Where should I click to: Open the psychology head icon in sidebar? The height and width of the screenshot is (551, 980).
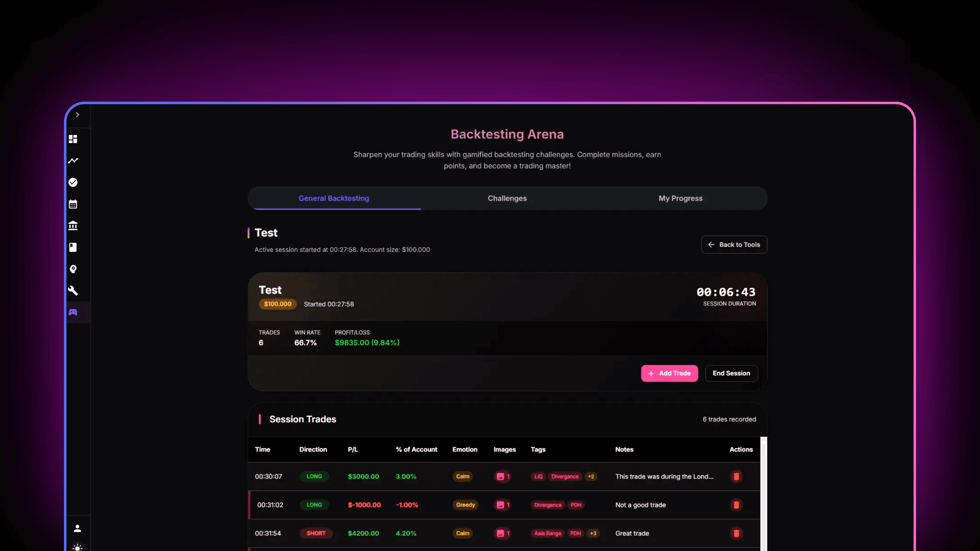click(x=73, y=269)
